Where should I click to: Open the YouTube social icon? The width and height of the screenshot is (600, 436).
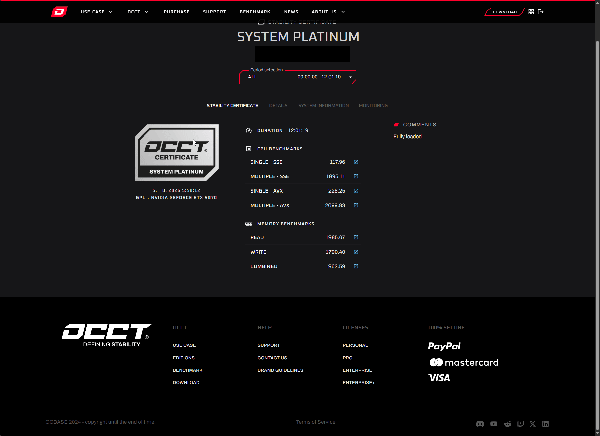494,424
